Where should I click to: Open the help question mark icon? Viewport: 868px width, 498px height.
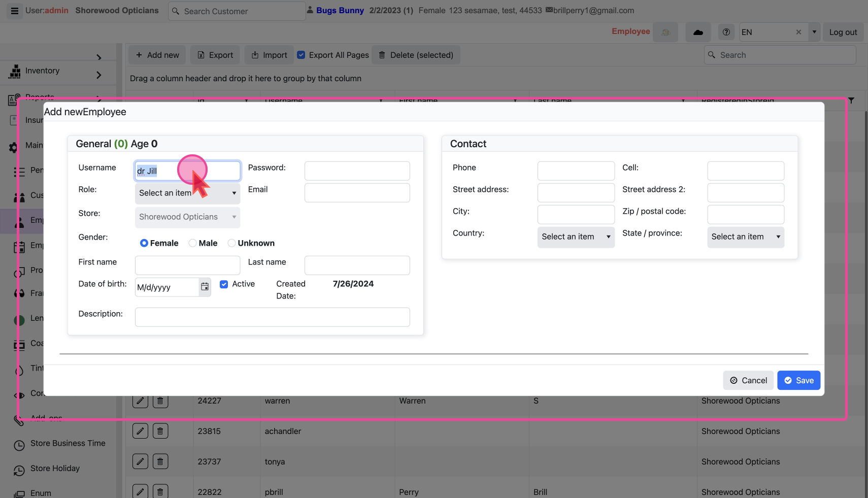click(x=726, y=32)
